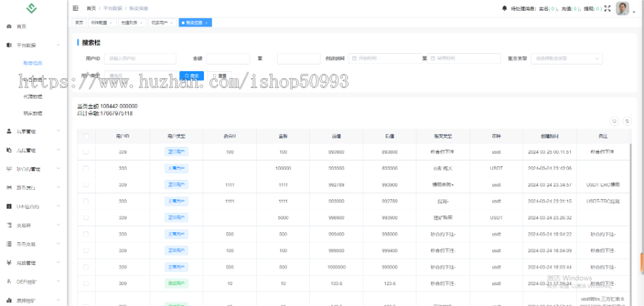Check the row dated 2024-03-25 00:11:51
The image size is (644, 306).
[86, 152]
